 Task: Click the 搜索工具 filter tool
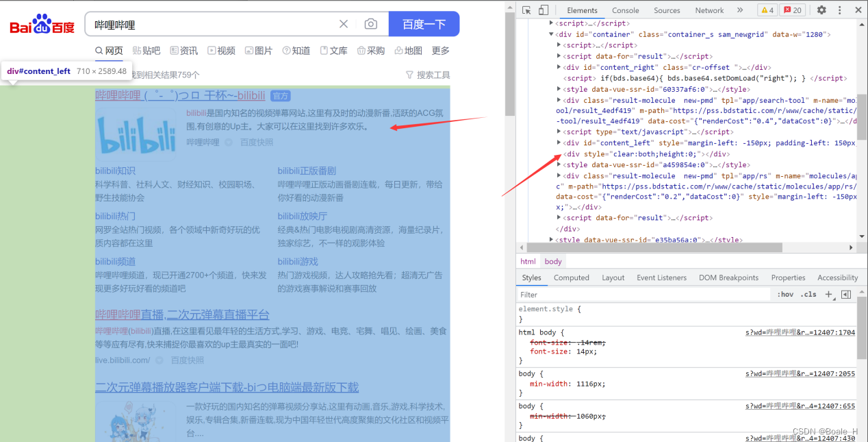tap(428, 75)
